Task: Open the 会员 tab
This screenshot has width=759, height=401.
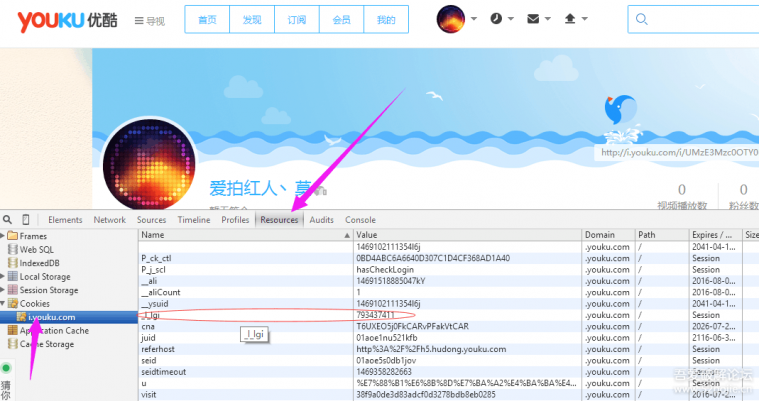Action: tap(341, 20)
